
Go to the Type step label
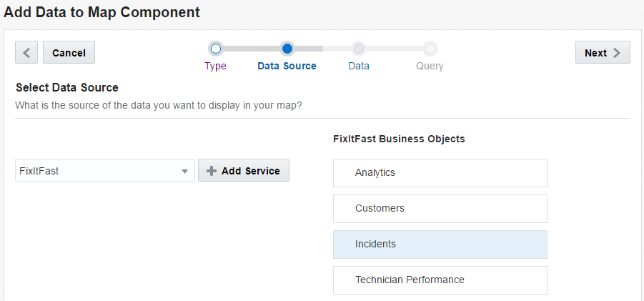[x=216, y=66]
